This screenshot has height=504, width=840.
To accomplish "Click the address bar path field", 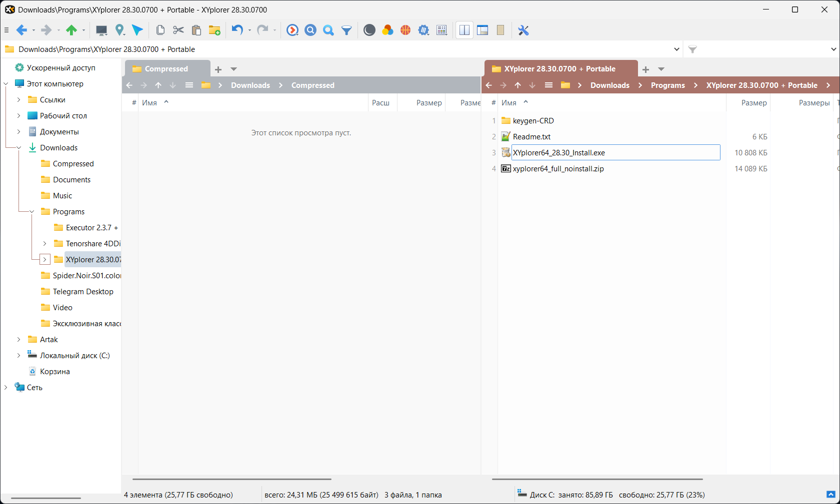I will (345, 49).
